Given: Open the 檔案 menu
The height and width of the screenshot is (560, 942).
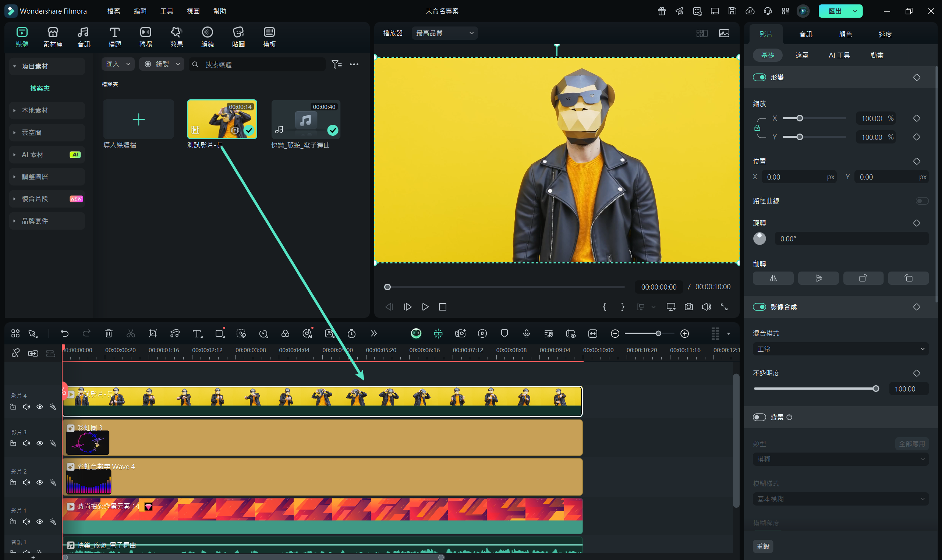Looking at the screenshot, I should coord(114,11).
